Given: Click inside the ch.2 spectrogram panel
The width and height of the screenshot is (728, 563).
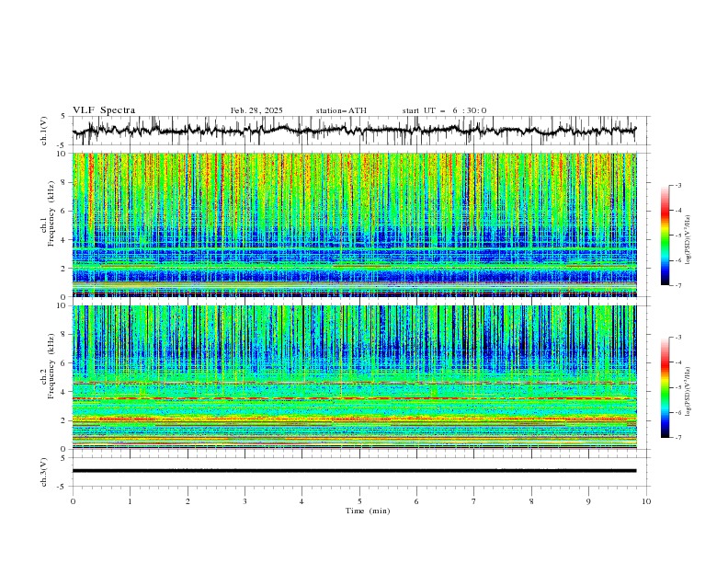Looking at the screenshot, I should pos(354,377).
